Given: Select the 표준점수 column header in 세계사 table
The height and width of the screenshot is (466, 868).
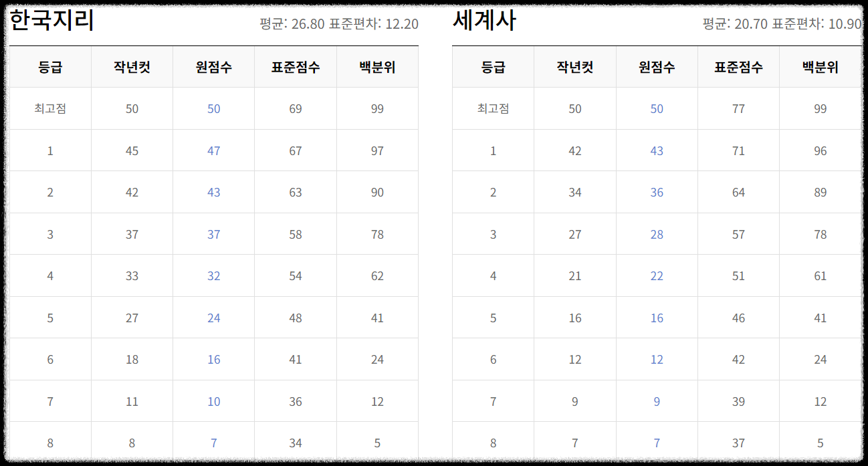Looking at the screenshot, I should point(738,66).
